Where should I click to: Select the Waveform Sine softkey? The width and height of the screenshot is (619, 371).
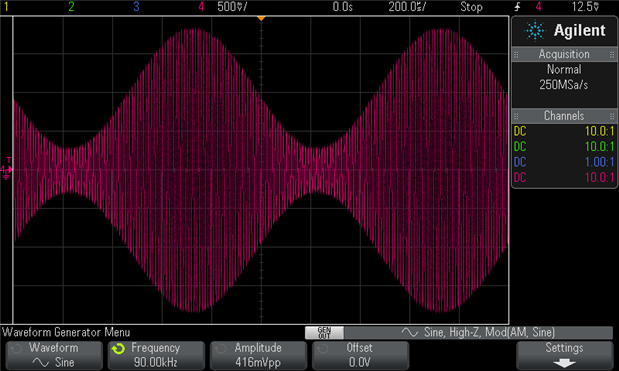click(54, 355)
